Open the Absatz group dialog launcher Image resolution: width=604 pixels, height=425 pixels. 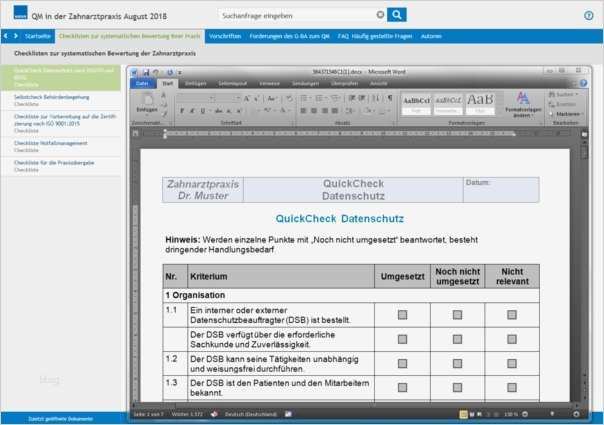point(395,123)
